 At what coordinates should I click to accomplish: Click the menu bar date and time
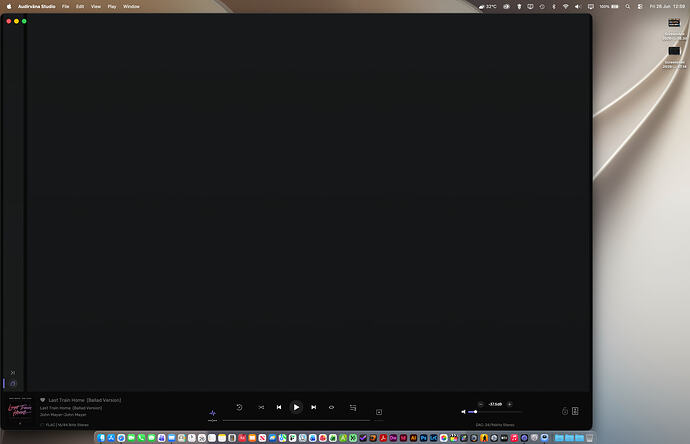(x=667, y=7)
